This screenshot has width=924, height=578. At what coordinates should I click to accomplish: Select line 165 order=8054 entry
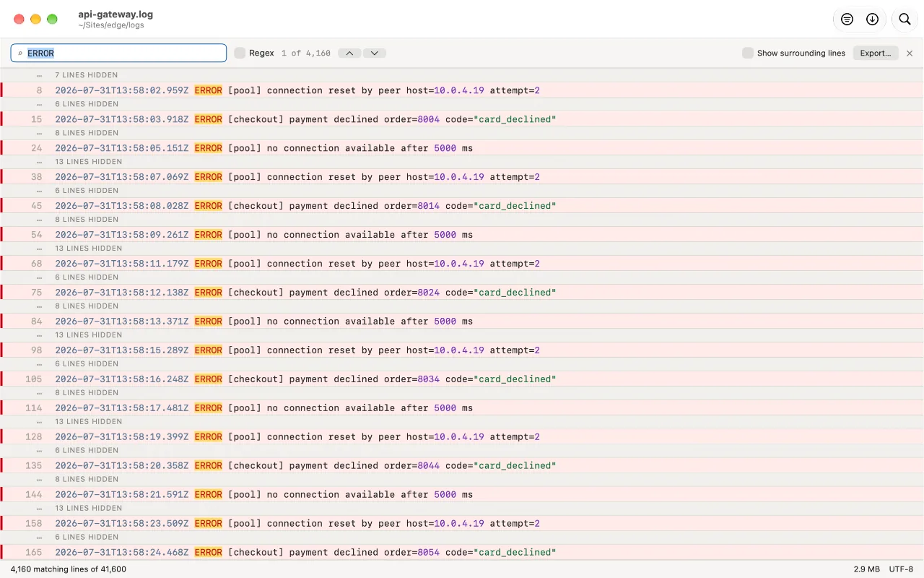click(462, 553)
